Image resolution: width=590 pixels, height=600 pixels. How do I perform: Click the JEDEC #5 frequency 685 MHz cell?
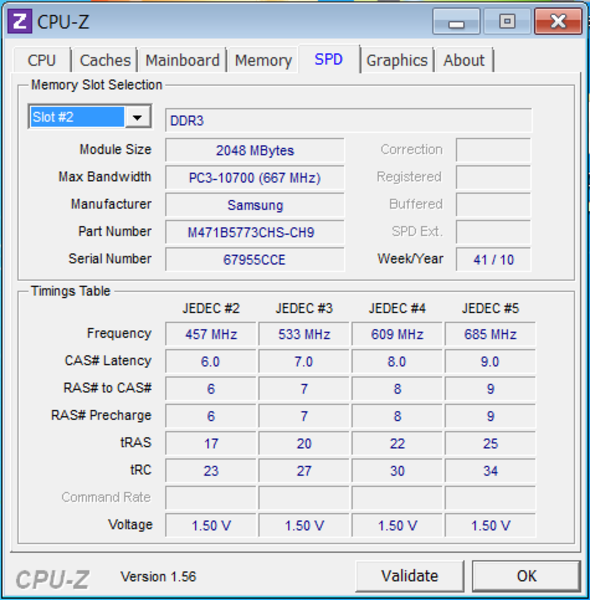click(x=490, y=334)
